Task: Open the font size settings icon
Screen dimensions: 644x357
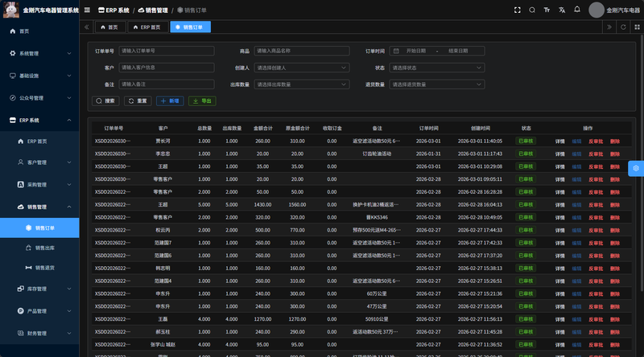Action: [547, 10]
